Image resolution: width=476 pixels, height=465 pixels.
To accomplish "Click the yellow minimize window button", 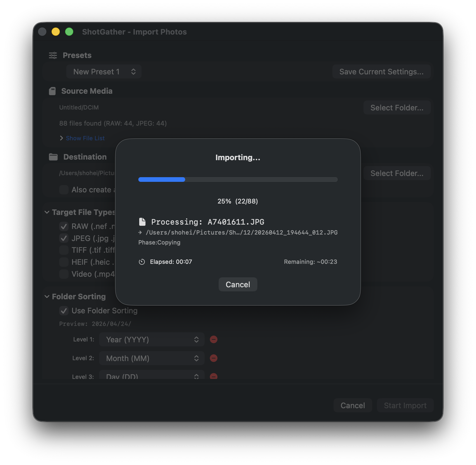I will pos(56,32).
